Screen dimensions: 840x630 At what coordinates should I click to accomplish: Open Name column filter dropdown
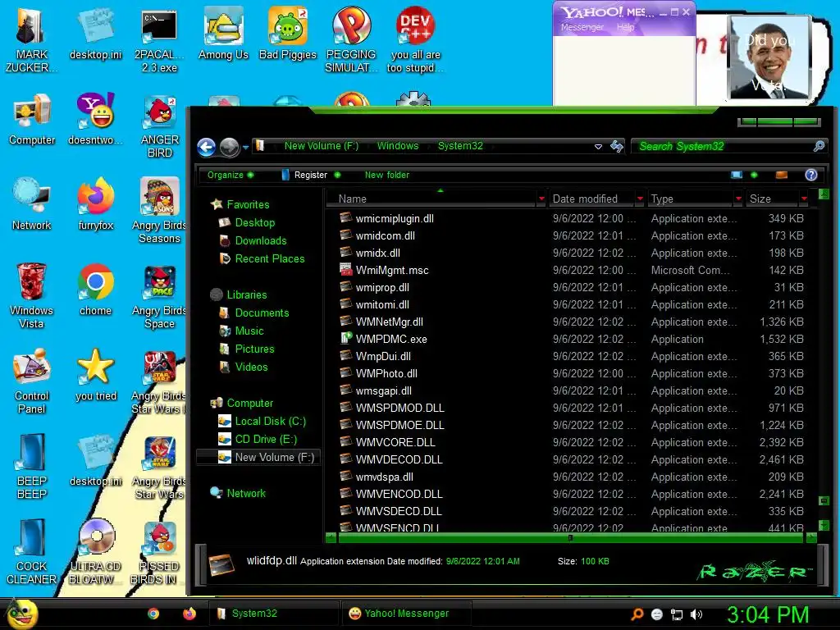[x=541, y=199]
